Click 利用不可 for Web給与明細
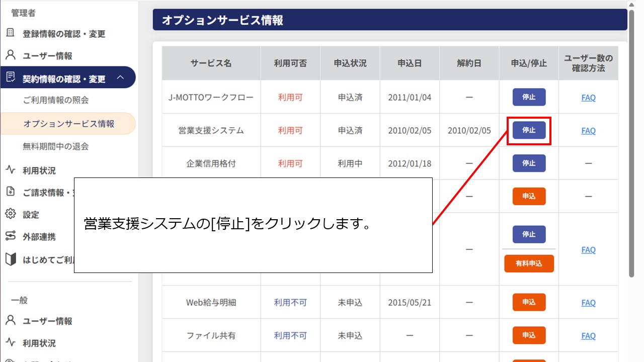 pos(290,303)
